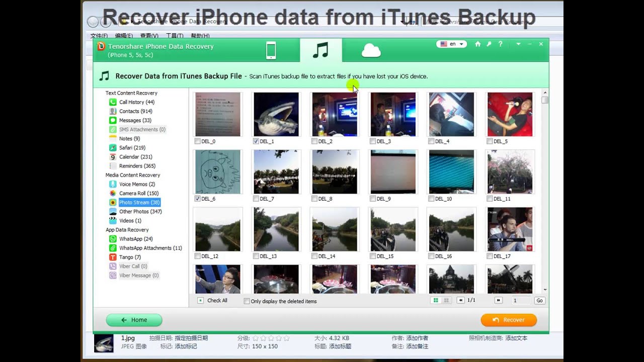Select the 'Camera Roll (150)' category
Viewport: 644px width, 362px height.
(x=138, y=193)
